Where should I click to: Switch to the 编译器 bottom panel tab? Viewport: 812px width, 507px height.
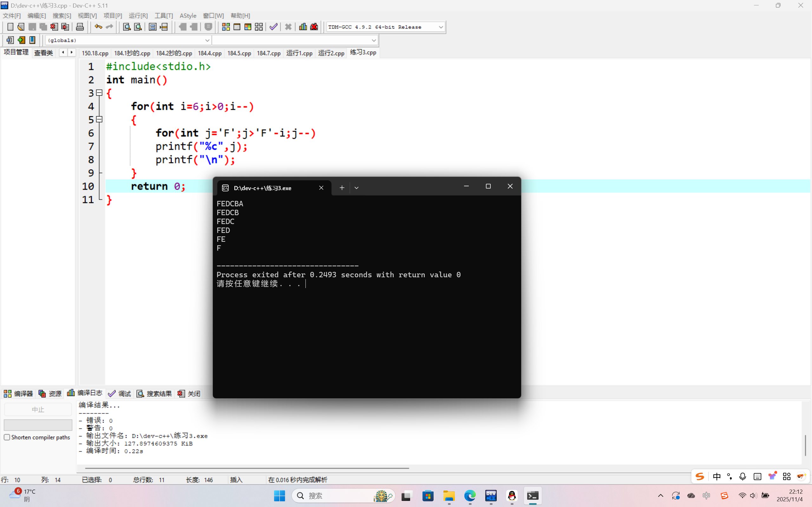(x=18, y=393)
